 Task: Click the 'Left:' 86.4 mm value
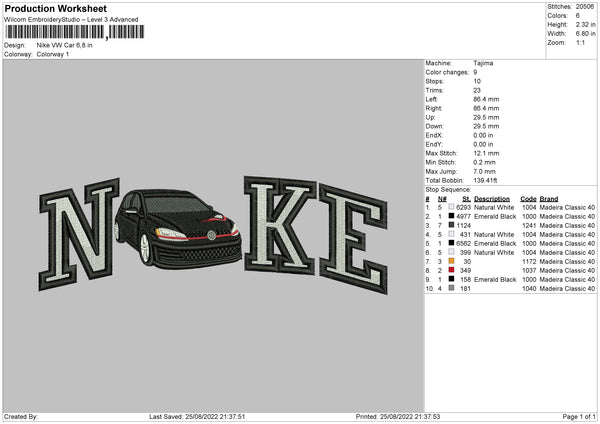(486, 99)
